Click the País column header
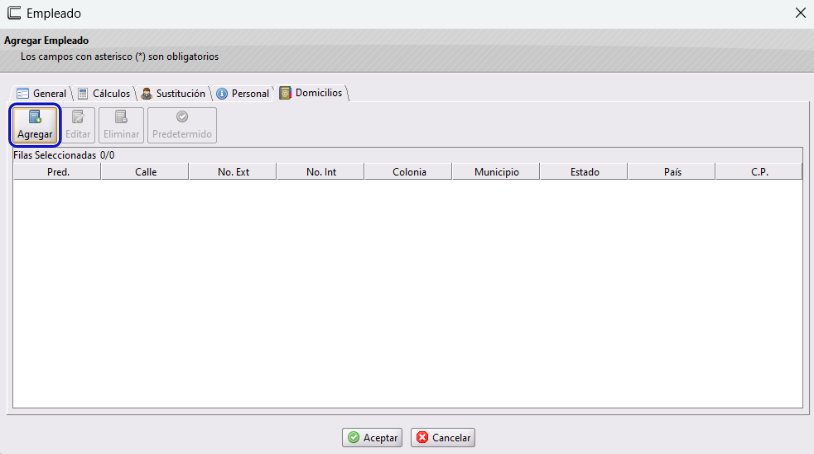The width and height of the screenshot is (814, 454). tap(672, 172)
